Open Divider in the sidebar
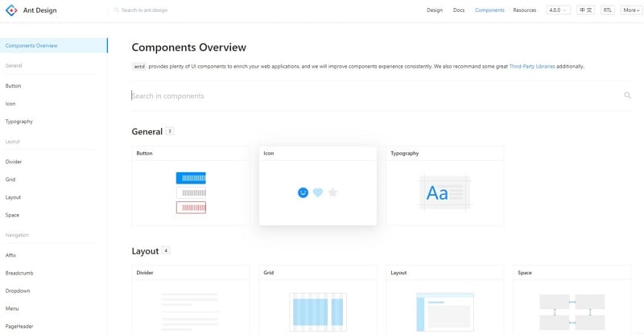Screen dimensions: 644x334 pos(14,162)
